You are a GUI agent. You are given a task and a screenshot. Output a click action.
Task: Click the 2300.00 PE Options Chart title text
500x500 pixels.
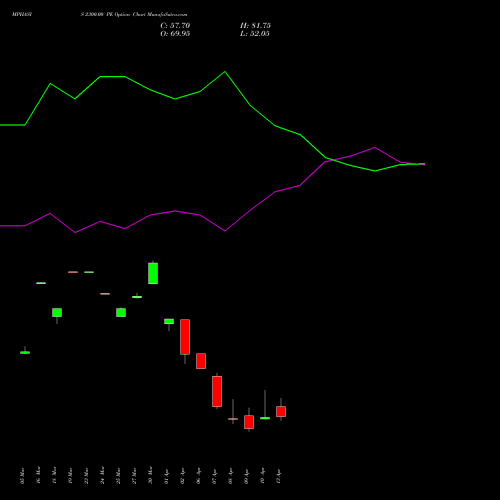click(x=134, y=15)
